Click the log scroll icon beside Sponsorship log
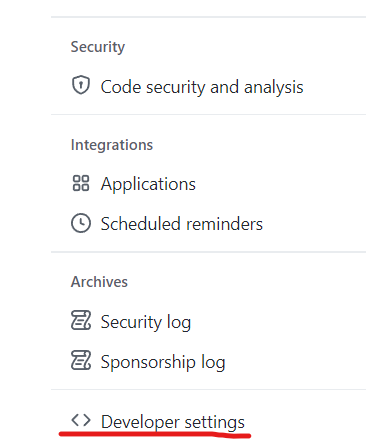Screen dimensions: 366x448 [81, 360]
